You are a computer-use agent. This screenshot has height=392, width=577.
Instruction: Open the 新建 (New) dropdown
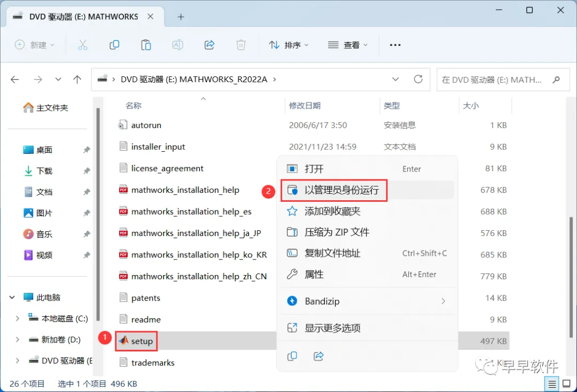(x=35, y=45)
